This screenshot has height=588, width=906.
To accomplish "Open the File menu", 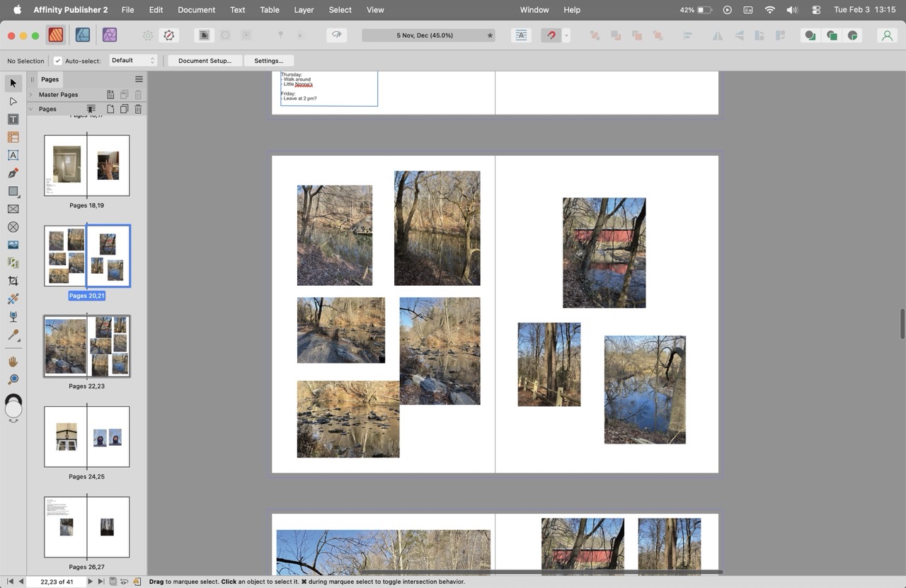I will click(x=127, y=10).
